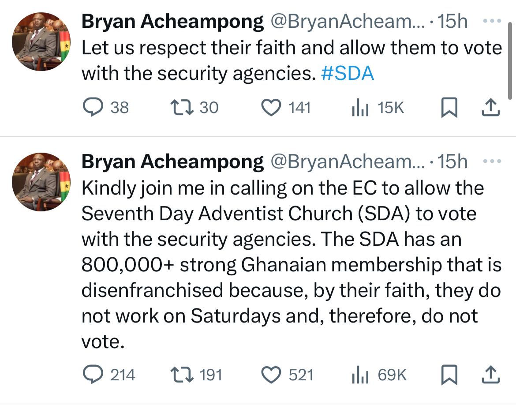The height and width of the screenshot is (420, 516).
Task: Reply to the tweet with 214 comments
Action: 93,375
